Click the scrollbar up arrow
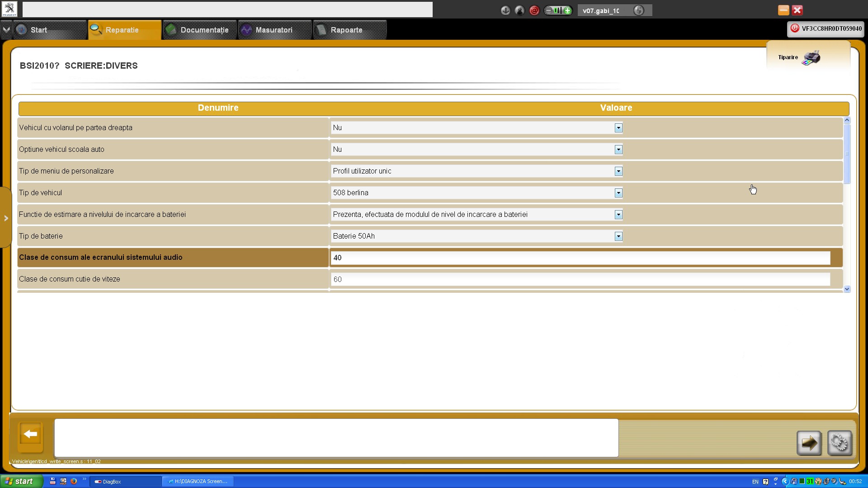The width and height of the screenshot is (868, 488). click(847, 120)
